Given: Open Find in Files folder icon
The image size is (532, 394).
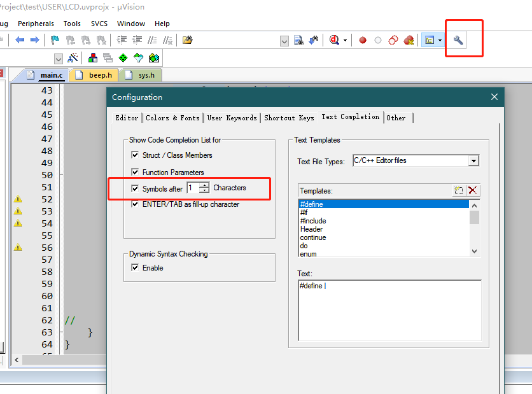Looking at the screenshot, I should 187,40.
